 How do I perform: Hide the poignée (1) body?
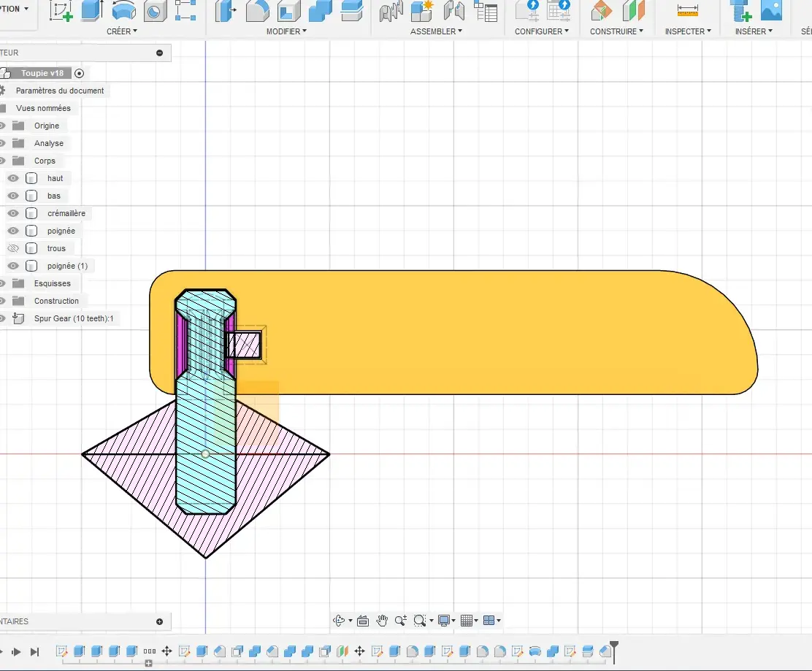[x=13, y=266]
